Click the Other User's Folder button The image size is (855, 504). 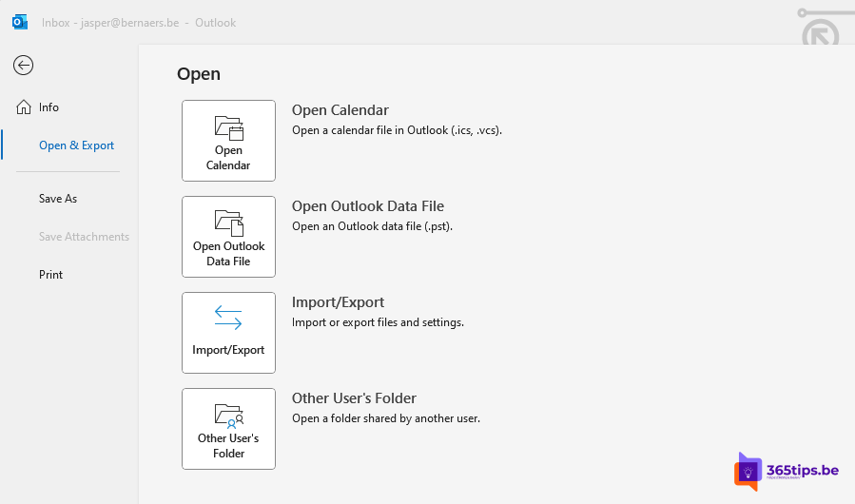228,429
